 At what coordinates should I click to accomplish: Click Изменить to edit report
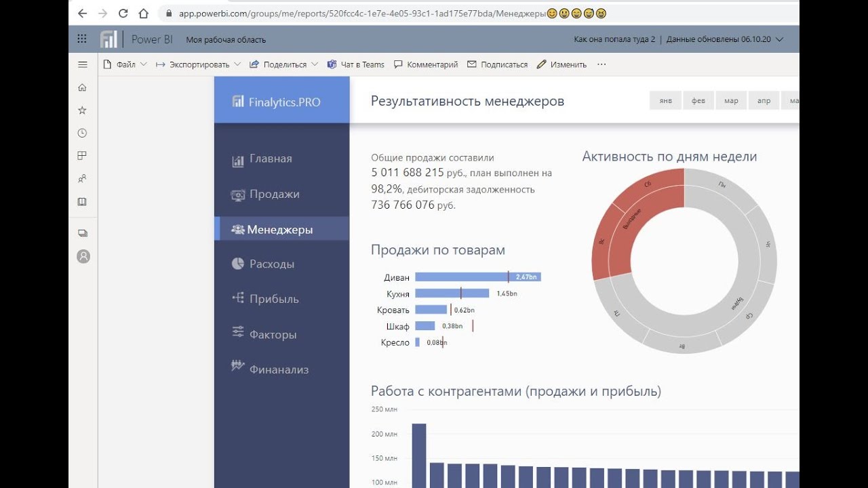(561, 64)
